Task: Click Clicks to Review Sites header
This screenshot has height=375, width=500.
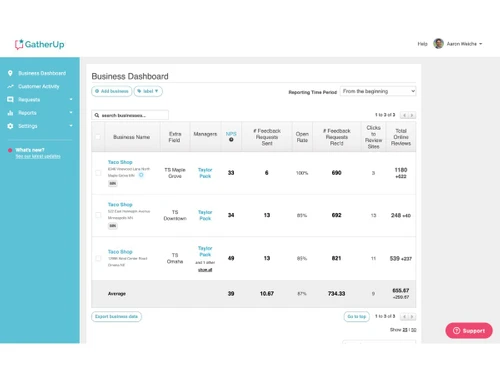Action: tap(373, 137)
